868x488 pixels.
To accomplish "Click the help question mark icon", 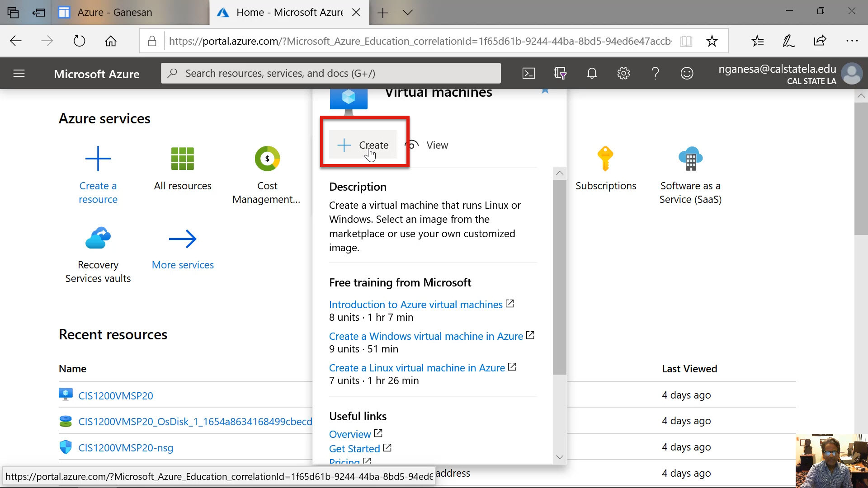I will point(655,73).
